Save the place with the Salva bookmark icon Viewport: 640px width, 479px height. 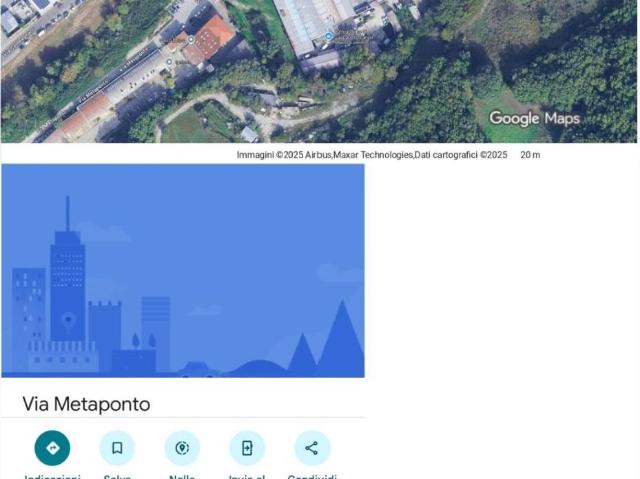[117, 448]
